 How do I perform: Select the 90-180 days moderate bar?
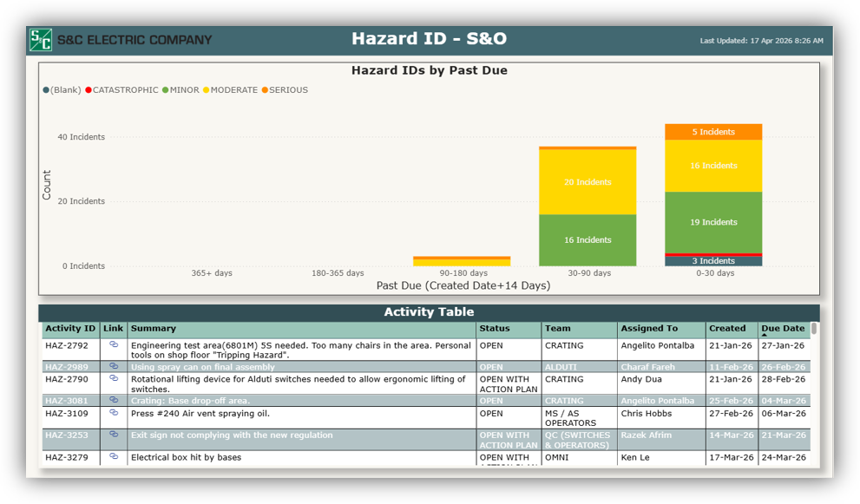[x=462, y=263]
